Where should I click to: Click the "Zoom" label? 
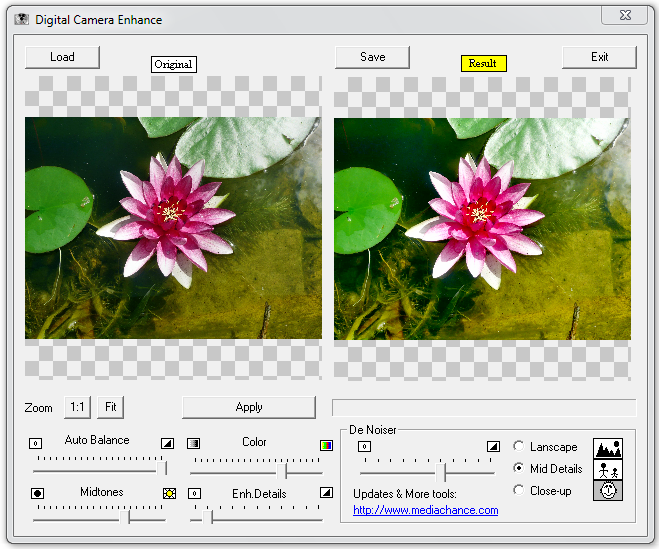click(x=38, y=408)
